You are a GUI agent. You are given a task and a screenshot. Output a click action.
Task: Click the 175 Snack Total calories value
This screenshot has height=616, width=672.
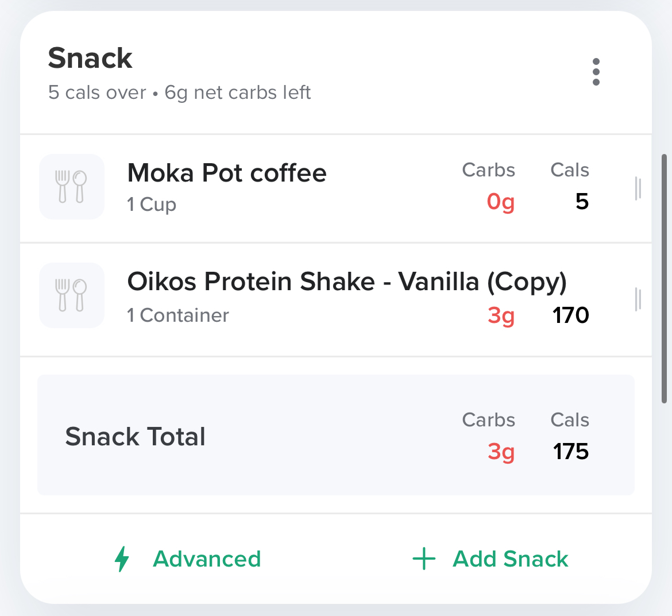coord(570,452)
